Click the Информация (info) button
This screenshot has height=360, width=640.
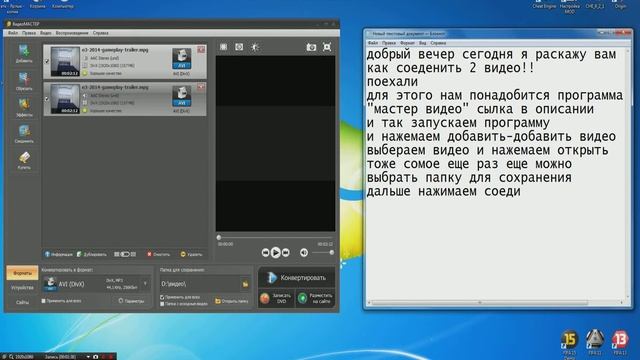58,254
